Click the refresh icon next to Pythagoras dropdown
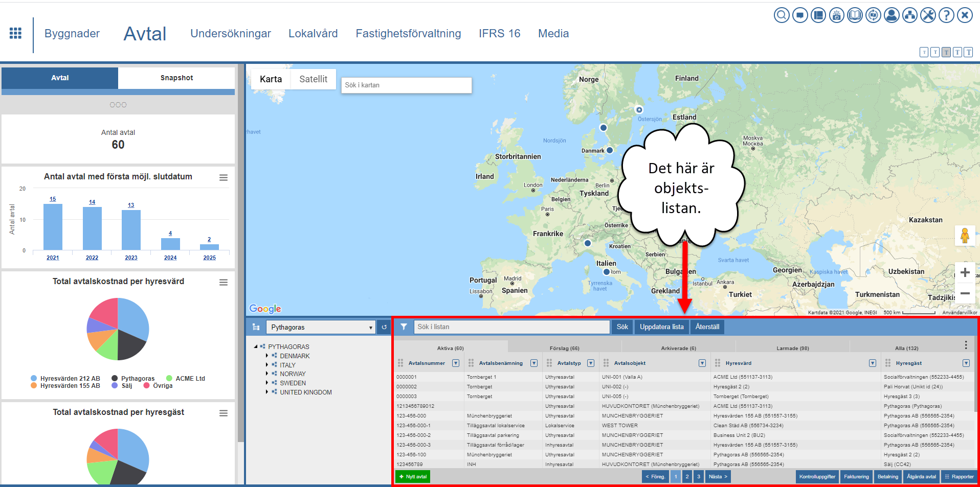Image resolution: width=980 pixels, height=487 pixels. click(384, 328)
